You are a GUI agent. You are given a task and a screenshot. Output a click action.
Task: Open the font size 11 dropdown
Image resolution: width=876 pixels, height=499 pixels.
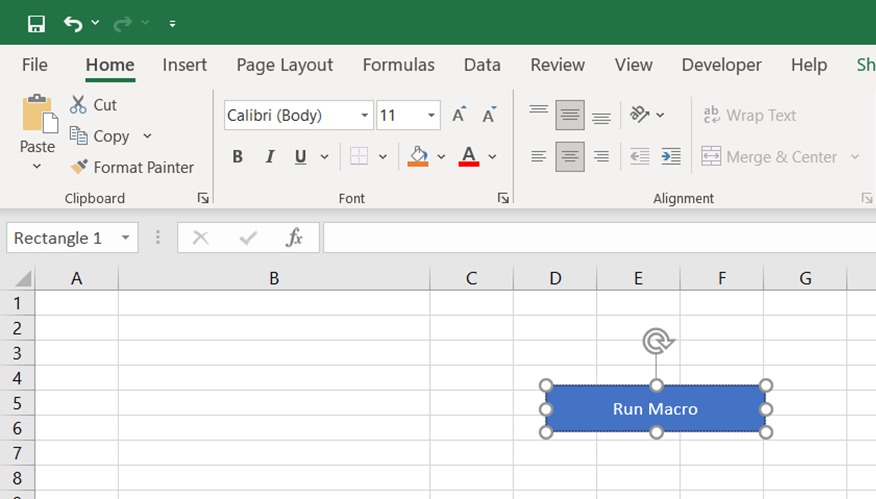click(431, 115)
